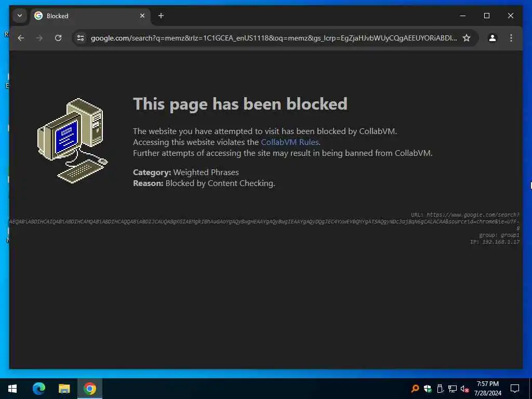The height and width of the screenshot is (399, 532).
Task: Close the Chrome window
Action: [510, 16]
